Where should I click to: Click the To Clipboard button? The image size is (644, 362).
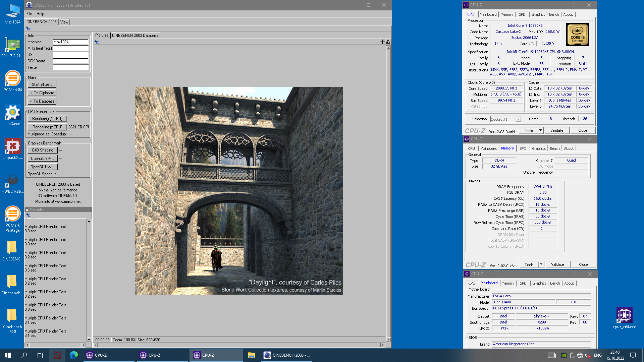(x=42, y=93)
